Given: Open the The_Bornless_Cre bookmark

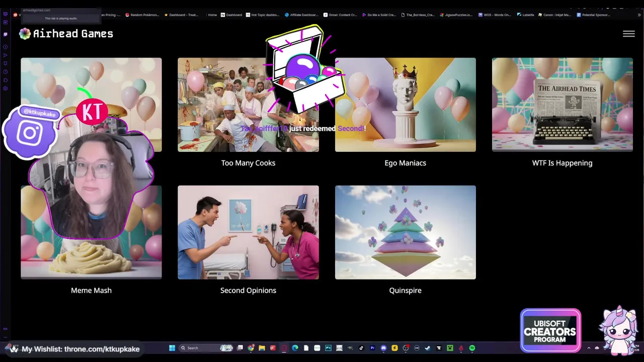Looking at the screenshot, I should pos(417,15).
